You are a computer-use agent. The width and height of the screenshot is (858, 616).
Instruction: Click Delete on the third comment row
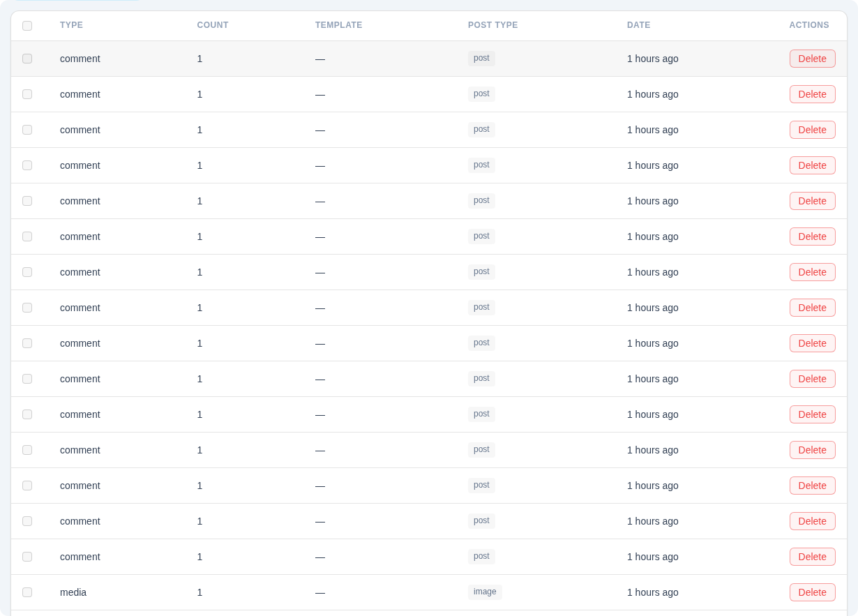[x=812, y=130]
